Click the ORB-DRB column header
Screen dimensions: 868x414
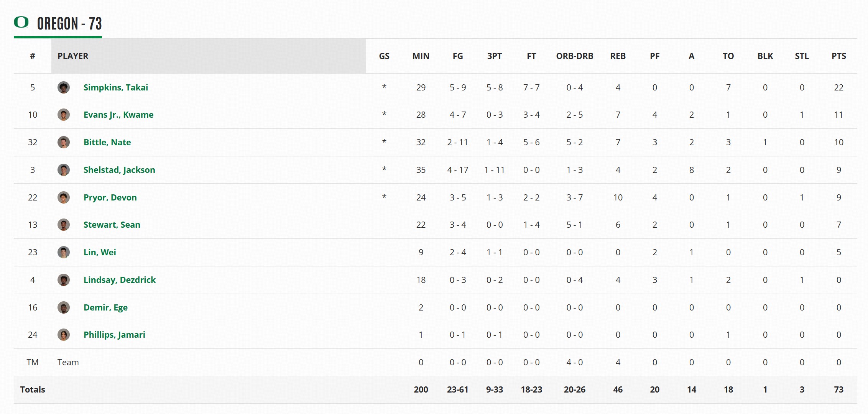pyautogui.click(x=574, y=56)
